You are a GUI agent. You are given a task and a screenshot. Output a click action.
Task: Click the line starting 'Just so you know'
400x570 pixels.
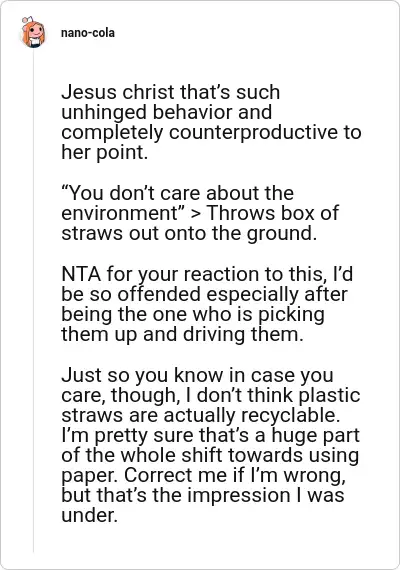197,375
